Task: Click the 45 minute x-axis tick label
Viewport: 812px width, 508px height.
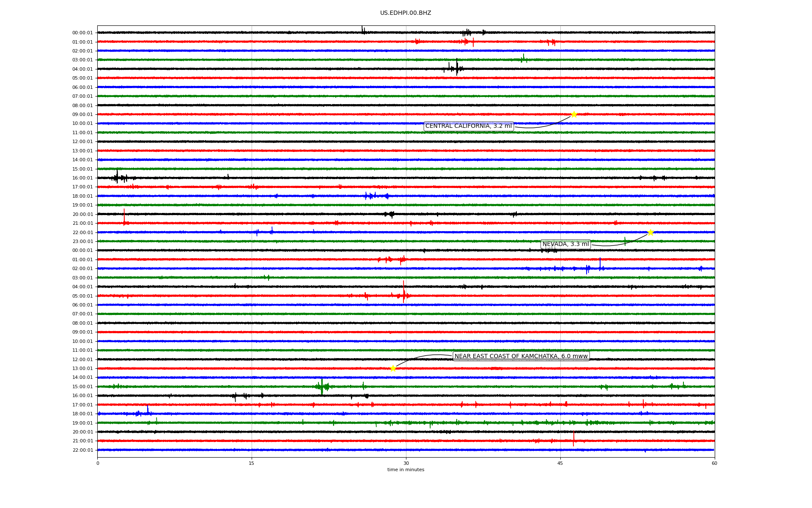Action: tap(560, 463)
